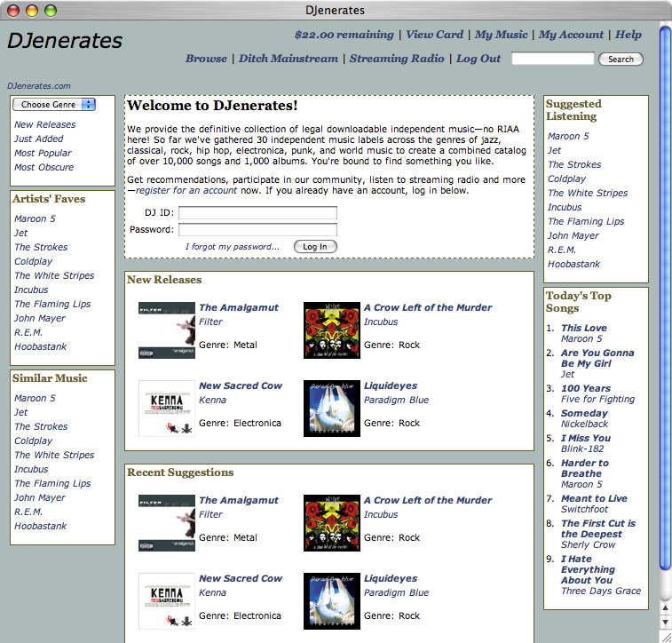Open the Help link
The height and width of the screenshot is (643, 672).
click(x=629, y=35)
